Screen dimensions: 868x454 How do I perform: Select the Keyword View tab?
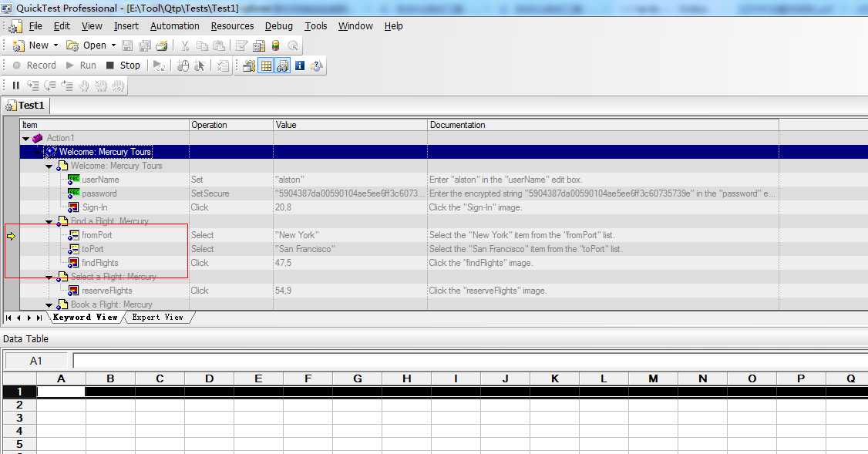click(85, 318)
